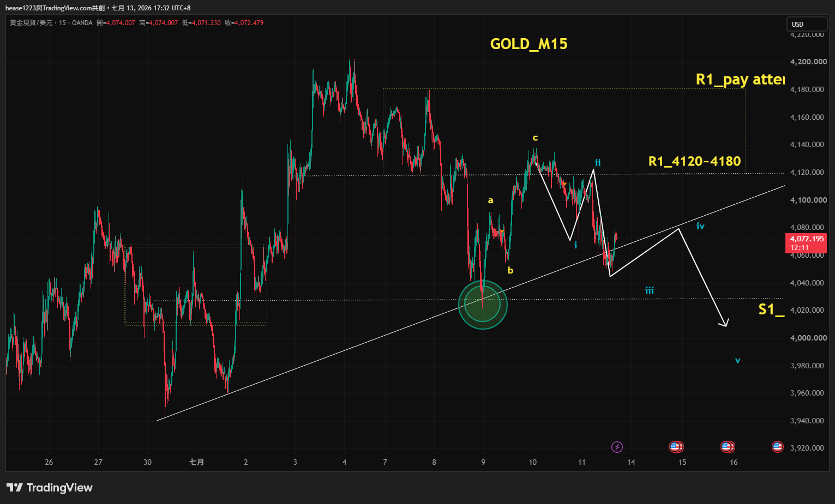Click the TradingView logo at bottom left

click(50, 488)
